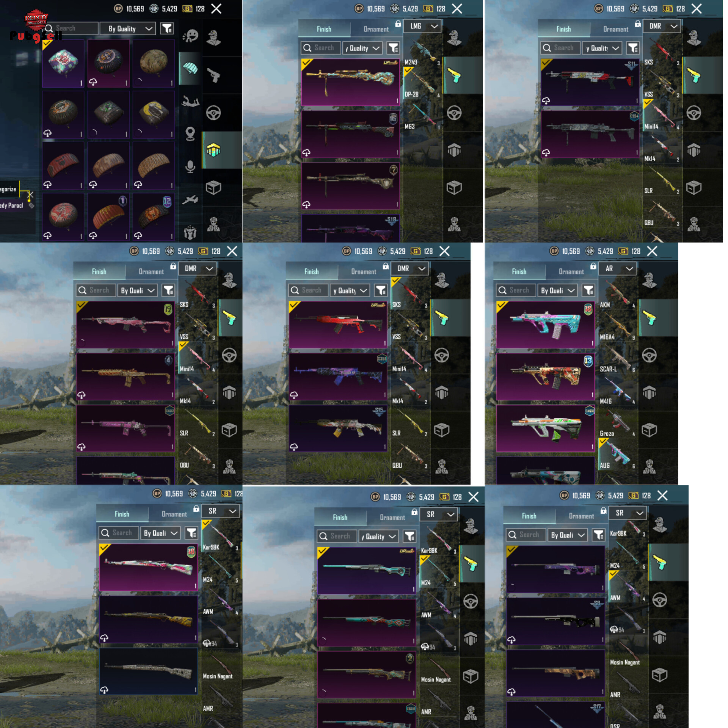Toggle the lock beside the LMG dropdown
The height and width of the screenshot is (728, 728).
click(x=398, y=24)
